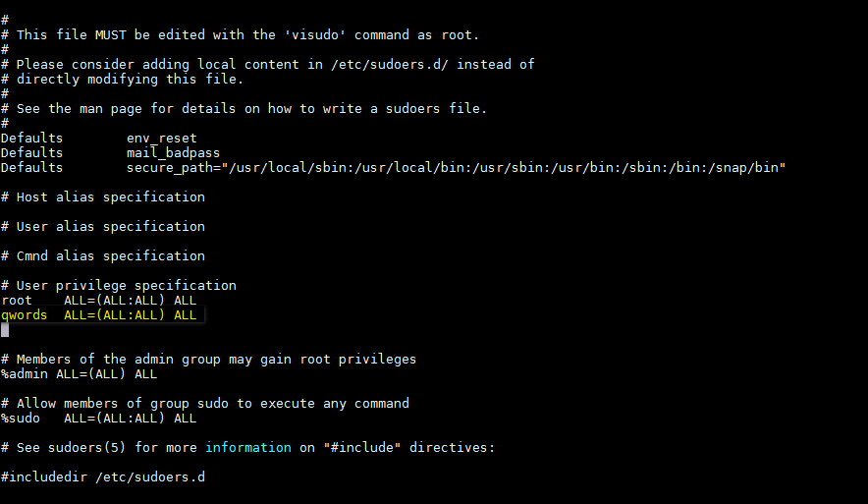The image size is (868, 504).
Task: Click the %admin group rule line
Action: 79,374
